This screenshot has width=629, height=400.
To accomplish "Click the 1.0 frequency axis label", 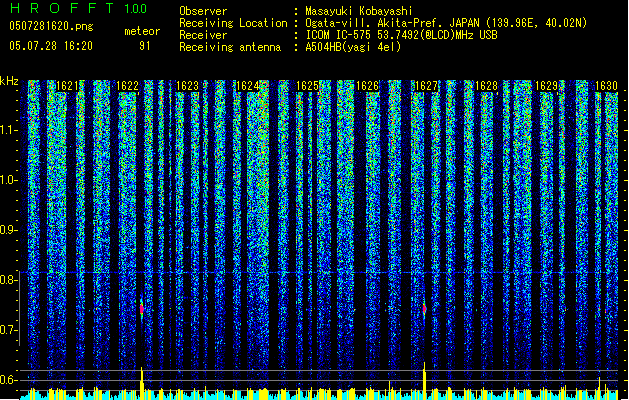I will coord(8,180).
